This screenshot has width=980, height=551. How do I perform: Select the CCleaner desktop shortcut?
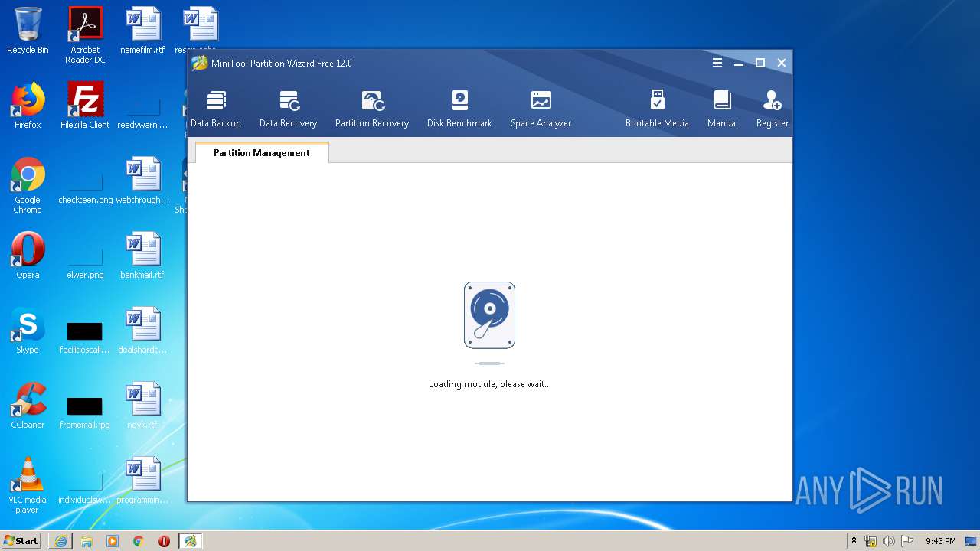(x=28, y=406)
